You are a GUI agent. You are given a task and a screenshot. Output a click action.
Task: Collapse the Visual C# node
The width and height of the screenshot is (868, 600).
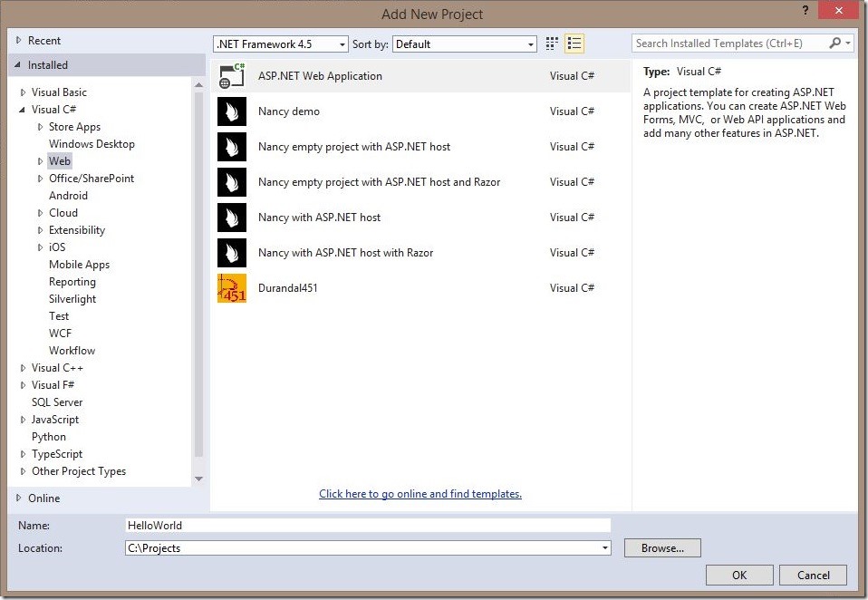pos(22,110)
